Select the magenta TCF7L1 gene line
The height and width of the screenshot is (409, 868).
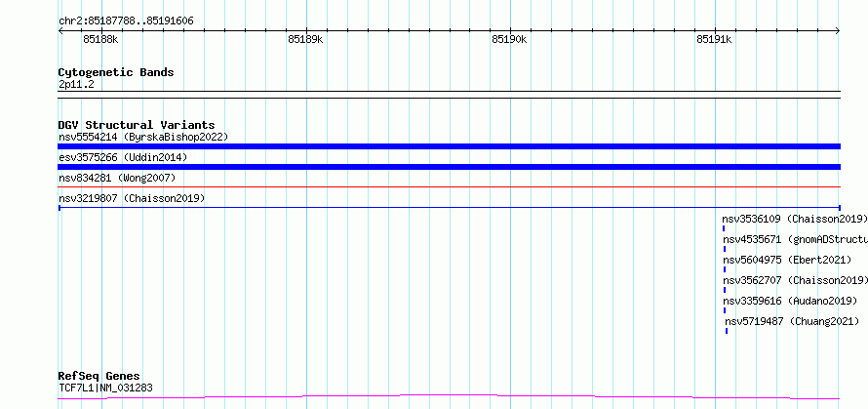(449, 397)
